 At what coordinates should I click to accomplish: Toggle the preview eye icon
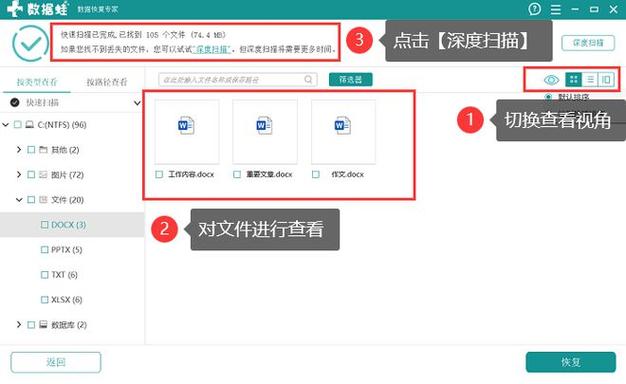(551, 80)
